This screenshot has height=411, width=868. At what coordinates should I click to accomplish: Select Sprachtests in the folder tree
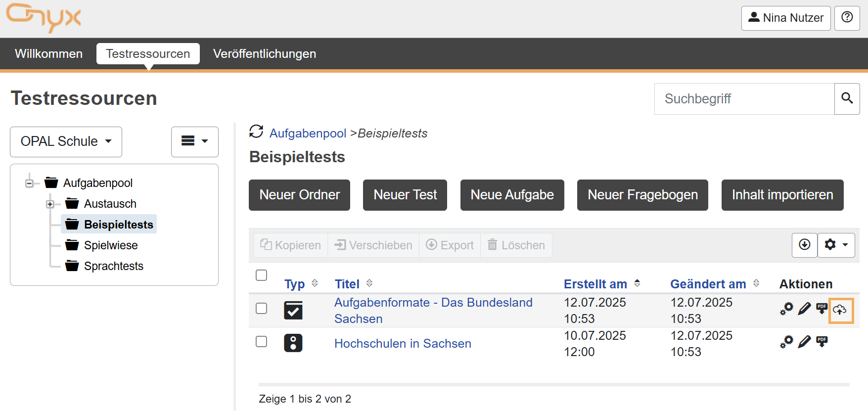[114, 266]
